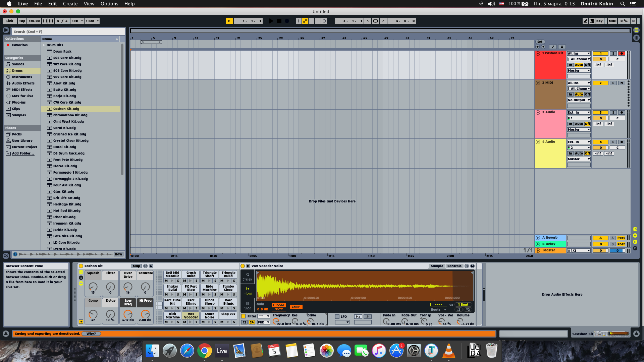Switch to Session view icon

tap(636, 38)
